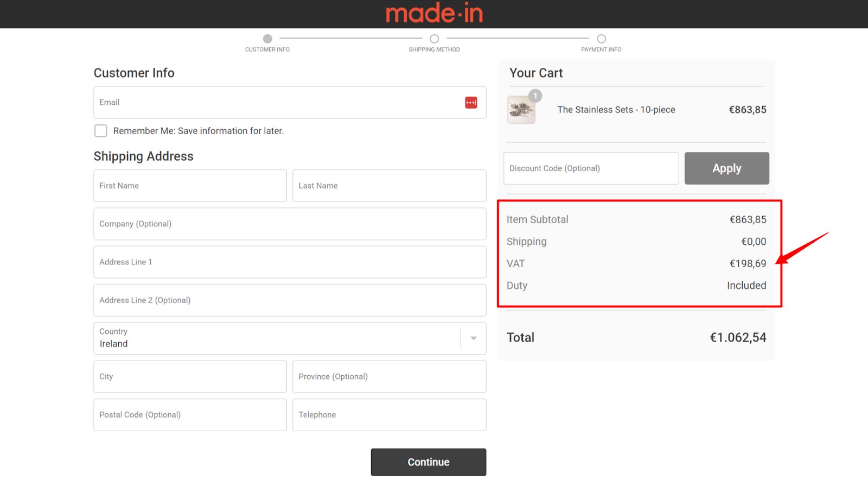Open the Country dropdown arrow
The image size is (868, 486).
click(474, 338)
